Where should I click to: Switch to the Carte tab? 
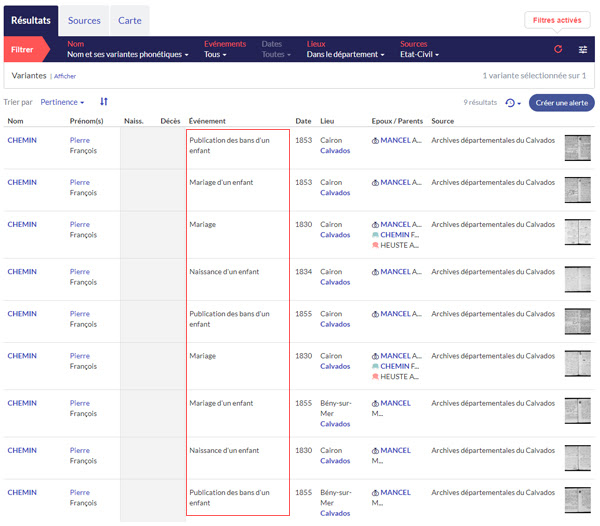click(x=129, y=20)
